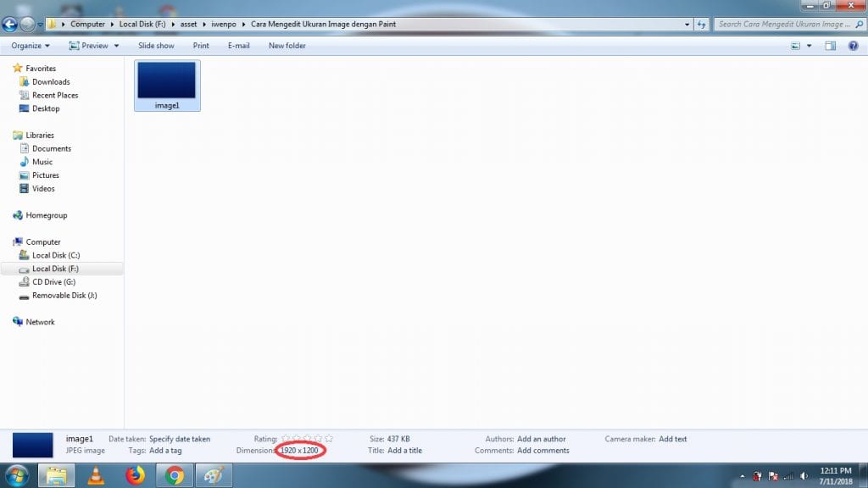868x488 pixels.
Task: Launch Firefox from the taskbar
Action: (135, 476)
